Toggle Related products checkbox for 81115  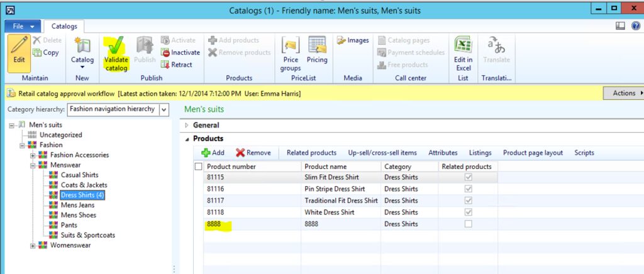coord(468,177)
